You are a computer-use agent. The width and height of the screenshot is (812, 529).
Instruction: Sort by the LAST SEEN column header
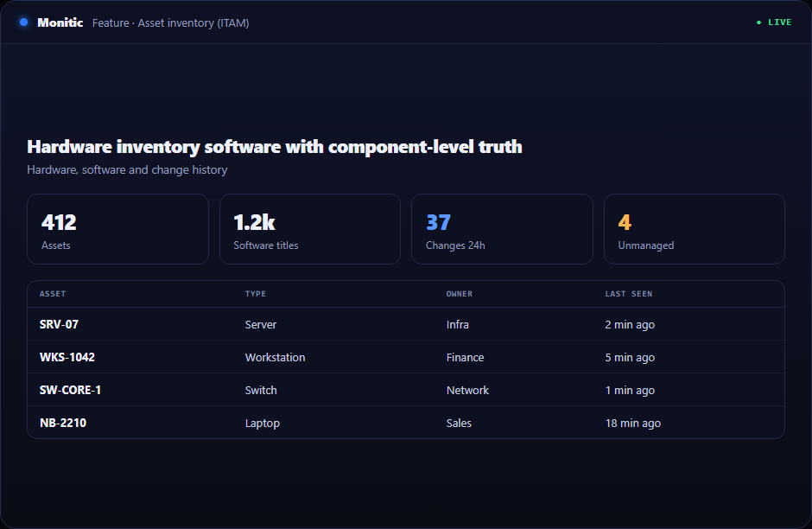(629, 294)
